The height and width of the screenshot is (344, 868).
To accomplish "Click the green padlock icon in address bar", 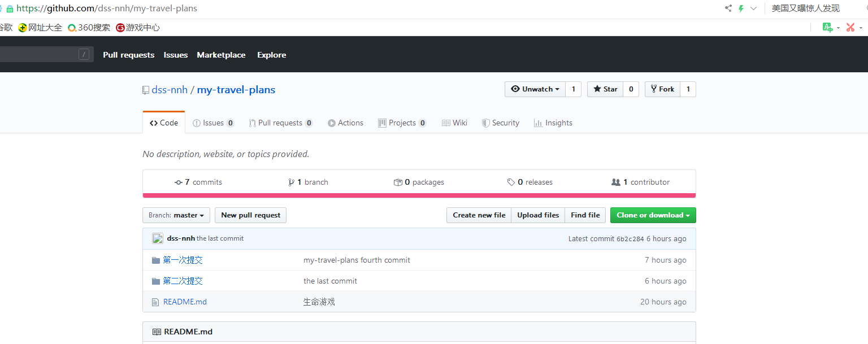I will click(10, 9).
